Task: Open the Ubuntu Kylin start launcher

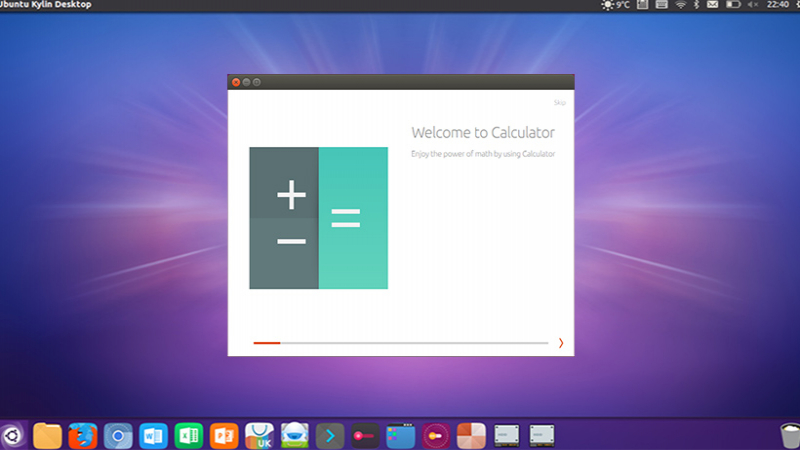Action: click(x=11, y=436)
